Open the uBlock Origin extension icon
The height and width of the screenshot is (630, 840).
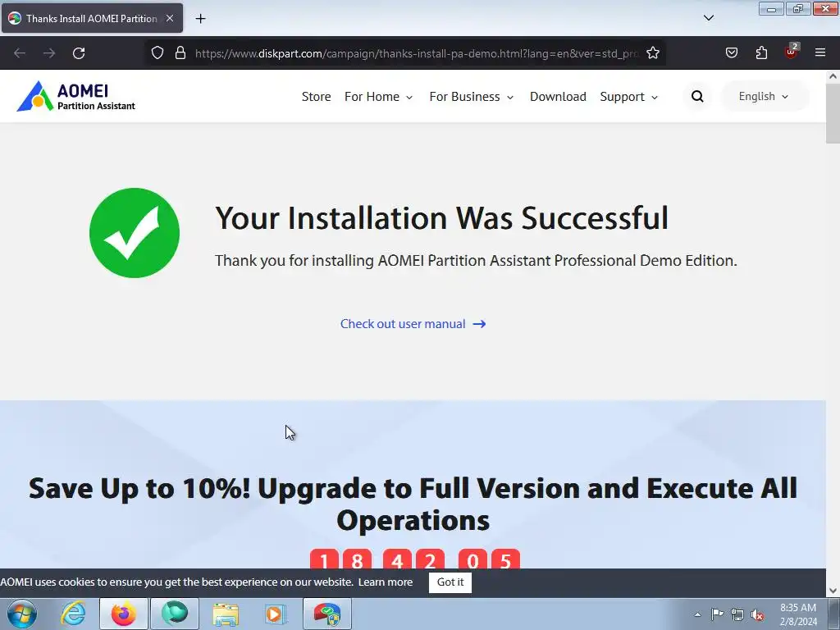click(x=791, y=52)
